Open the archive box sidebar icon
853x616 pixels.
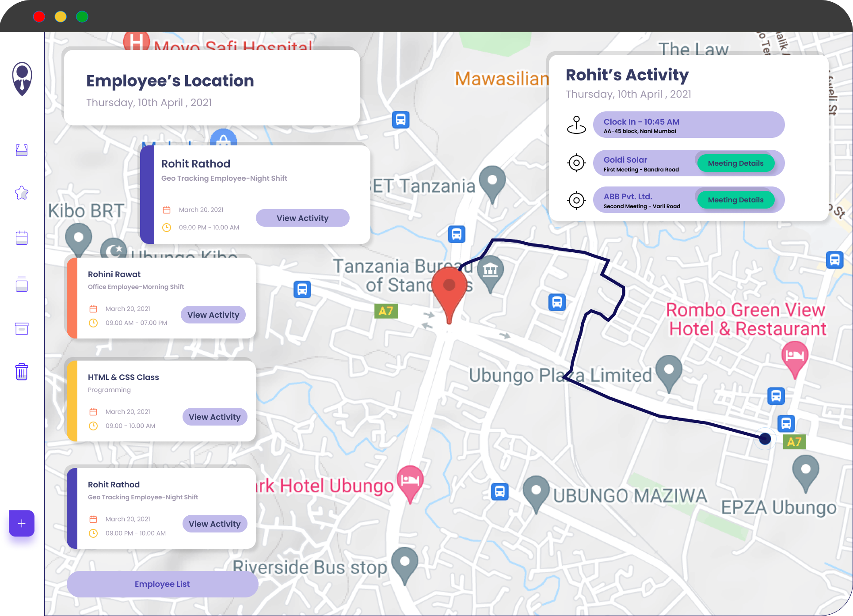pyautogui.click(x=22, y=328)
